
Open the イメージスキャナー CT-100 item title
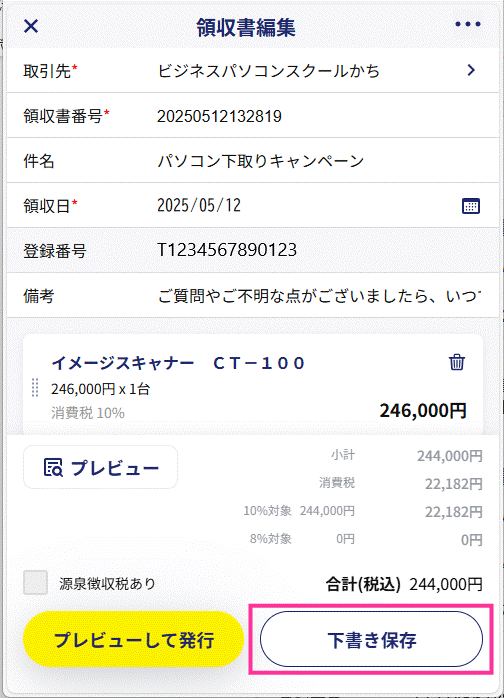pyautogui.click(x=178, y=363)
